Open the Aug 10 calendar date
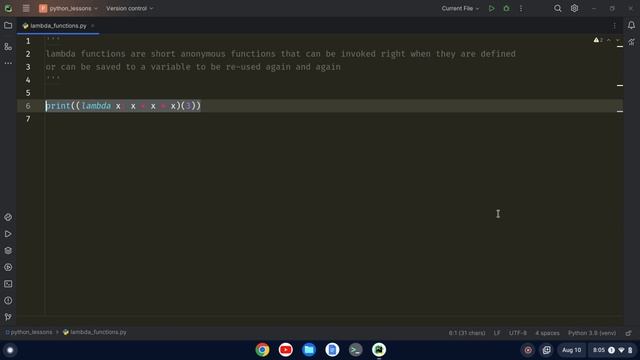The width and height of the screenshot is (640, 360). point(571,350)
